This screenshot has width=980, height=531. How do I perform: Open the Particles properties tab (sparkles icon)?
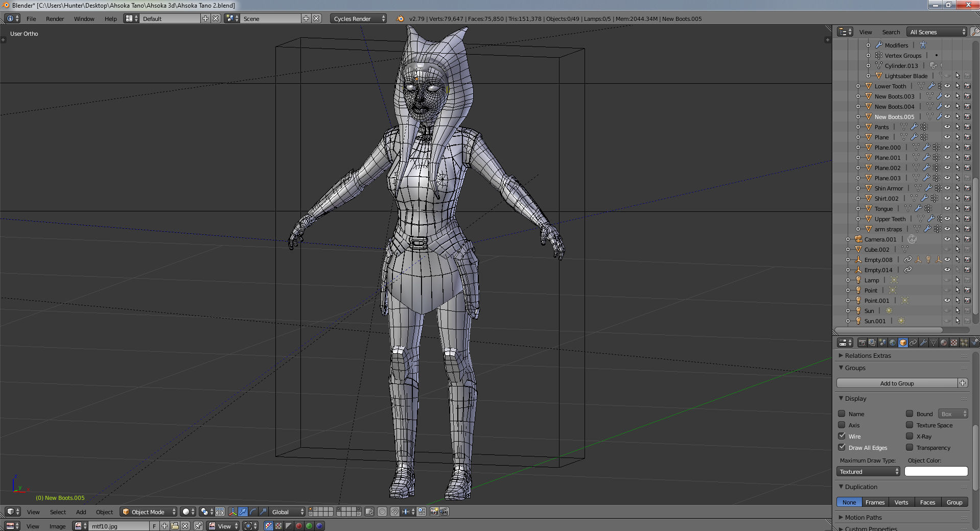[x=964, y=343]
